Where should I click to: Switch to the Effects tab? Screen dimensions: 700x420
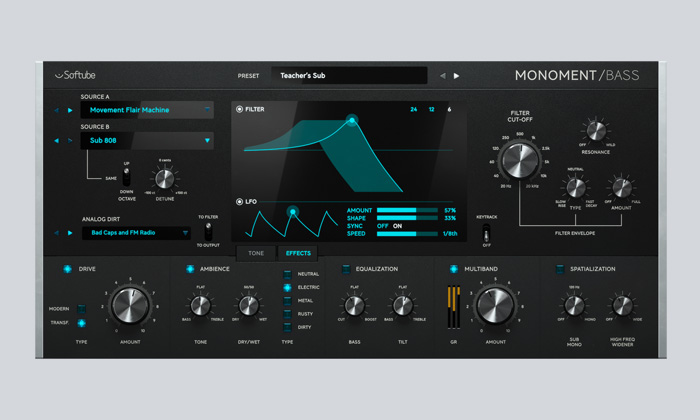[x=298, y=253]
